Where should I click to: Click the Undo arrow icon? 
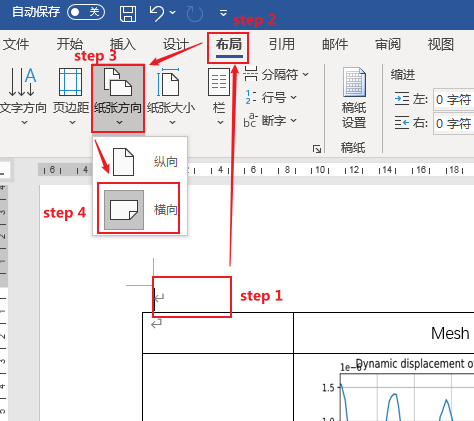coord(156,13)
